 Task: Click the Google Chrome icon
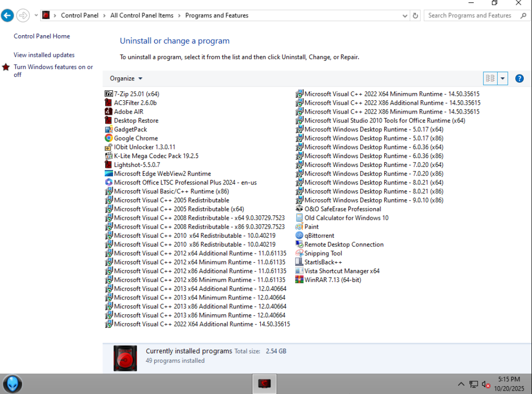coord(109,138)
